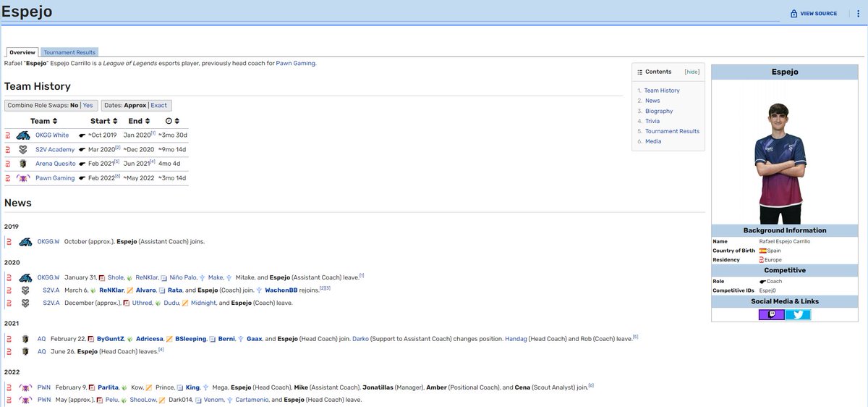Jump to Trivia in Contents

pyautogui.click(x=652, y=121)
